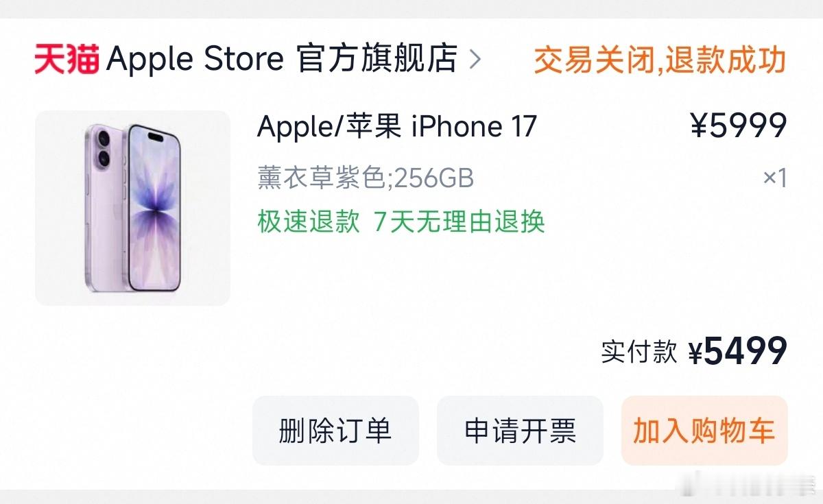This screenshot has width=823, height=504.
Task: Open the Apple/苹果 iPhone 17 product title
Action: tap(397, 126)
